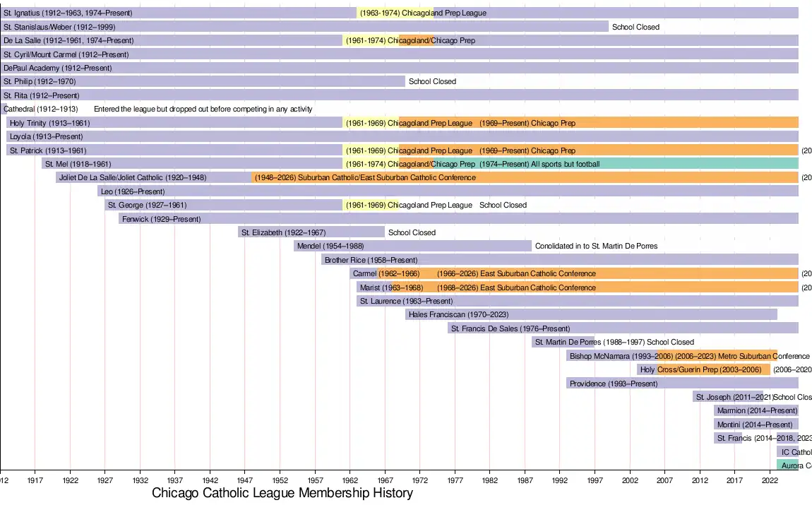The image size is (812, 505).
Task: Select Consolidated in to St. Martin De Porres note
Action: click(x=597, y=246)
